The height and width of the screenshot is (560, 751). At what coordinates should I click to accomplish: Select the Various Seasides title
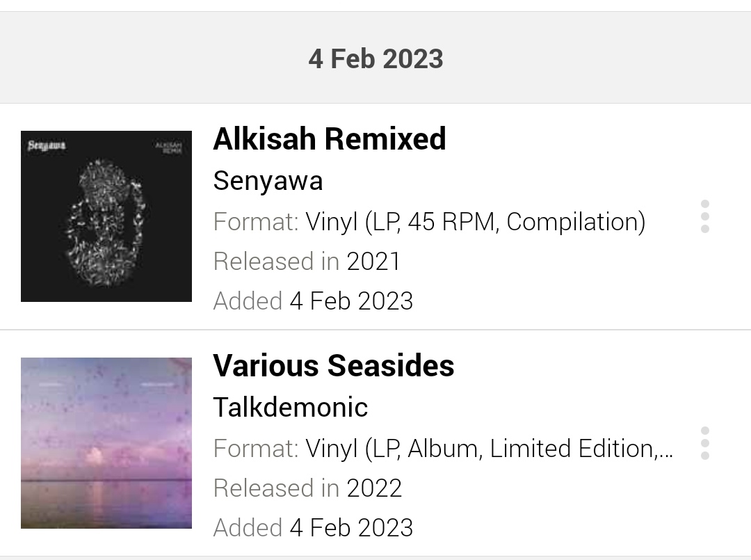coord(334,365)
